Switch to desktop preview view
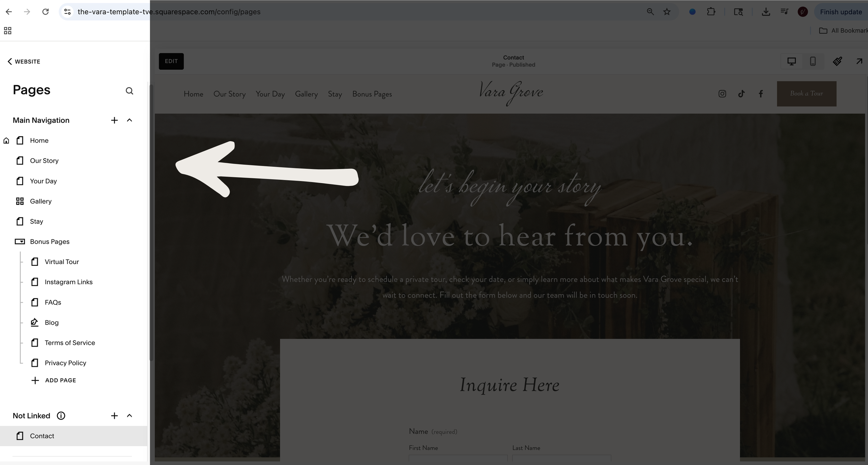 coord(791,61)
